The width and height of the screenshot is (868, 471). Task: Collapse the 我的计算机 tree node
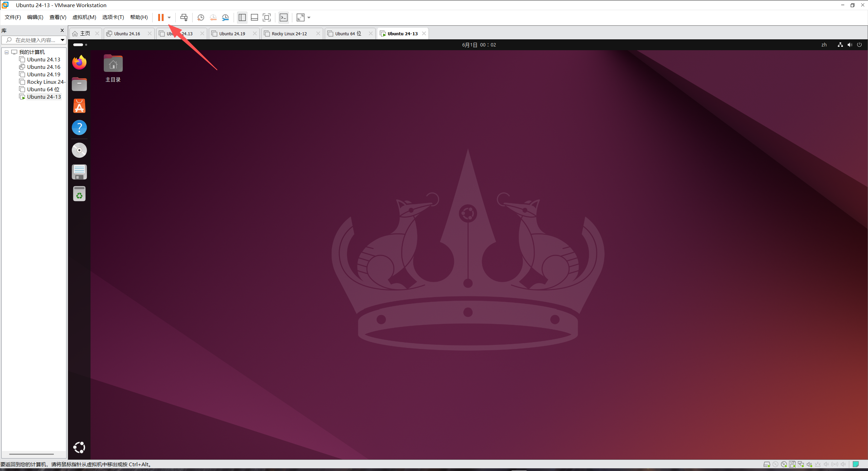tap(6, 52)
